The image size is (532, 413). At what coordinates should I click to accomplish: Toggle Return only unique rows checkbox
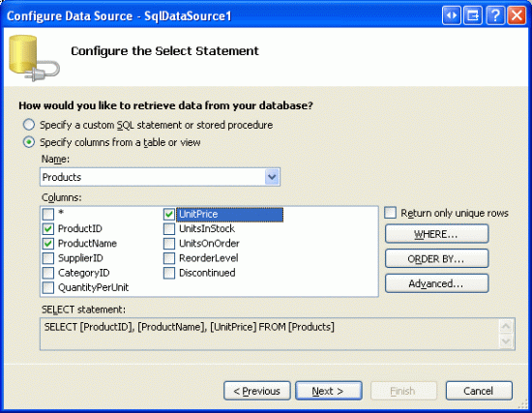(x=390, y=213)
